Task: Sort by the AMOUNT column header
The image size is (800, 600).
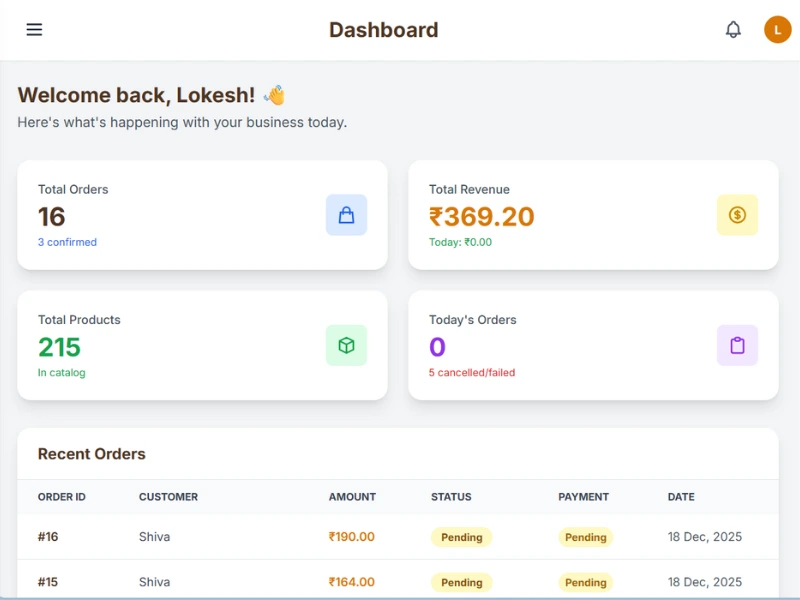Action: pyautogui.click(x=352, y=497)
